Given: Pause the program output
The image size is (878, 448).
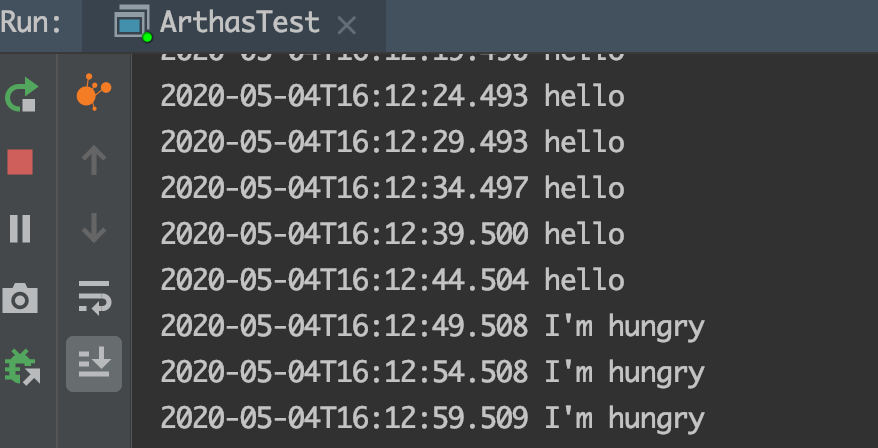Looking at the screenshot, I should [x=20, y=229].
